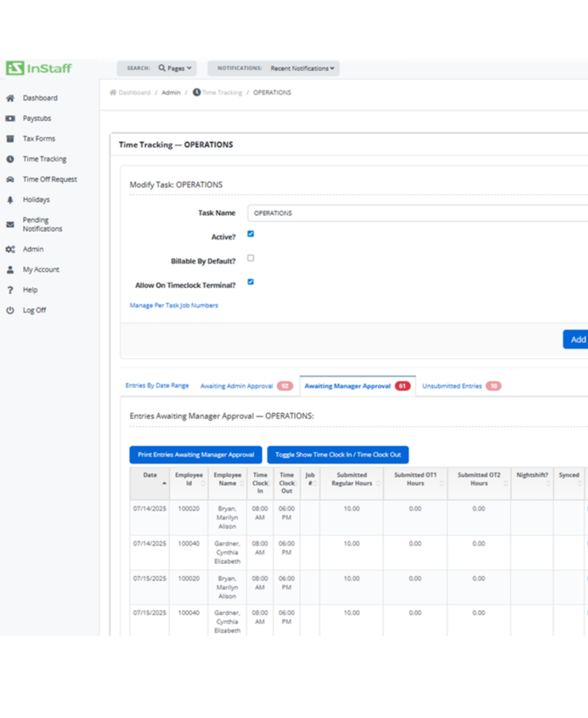The height and width of the screenshot is (718, 588).
Task: Click Toggle Show Time Clock In/Out button
Action: [x=337, y=455]
